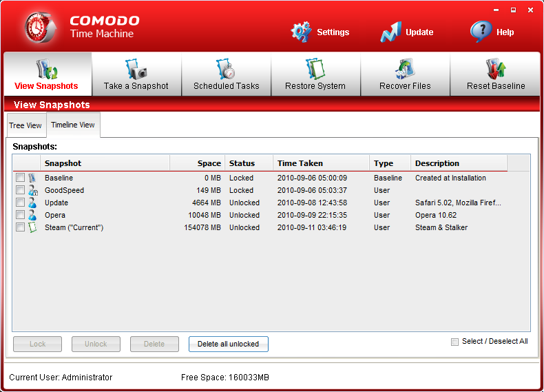Screen dimensions: 544x392
Task: Click the Restore System icon
Action: 315,69
